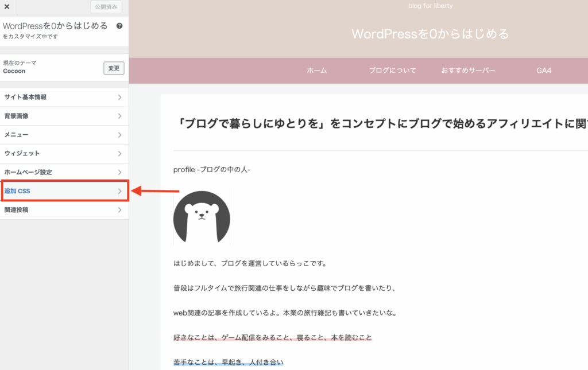
Task: Click the polar bear profile image
Action: 202,217
